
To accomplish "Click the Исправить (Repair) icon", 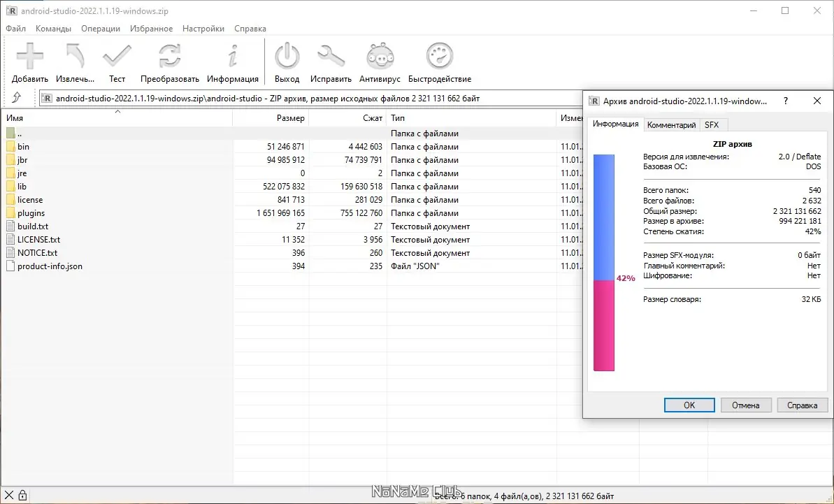I will pos(331,59).
